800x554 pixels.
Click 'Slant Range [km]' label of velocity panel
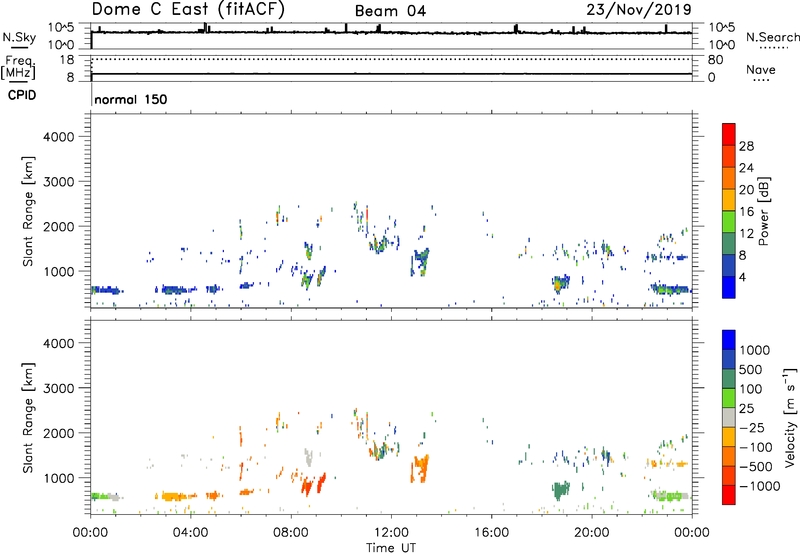point(28,418)
